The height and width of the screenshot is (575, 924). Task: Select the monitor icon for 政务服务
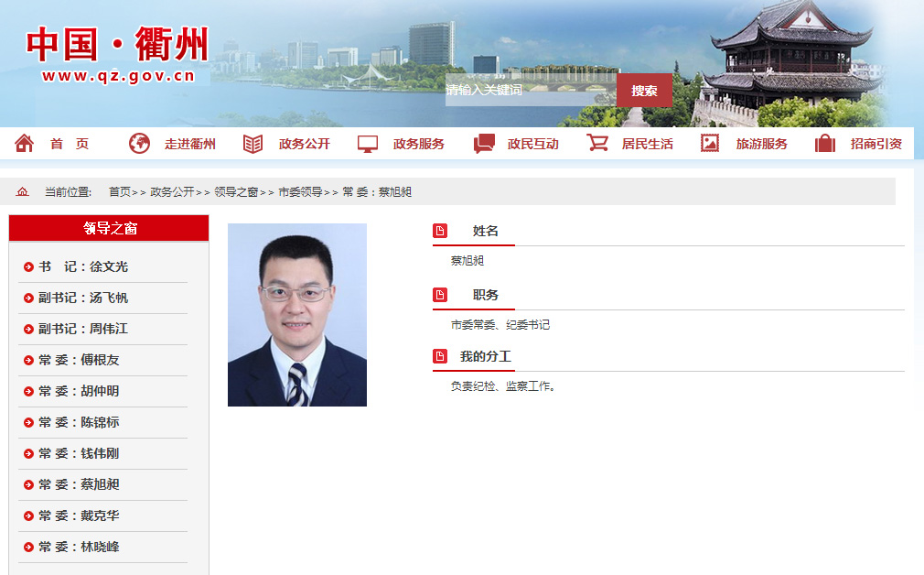367,143
